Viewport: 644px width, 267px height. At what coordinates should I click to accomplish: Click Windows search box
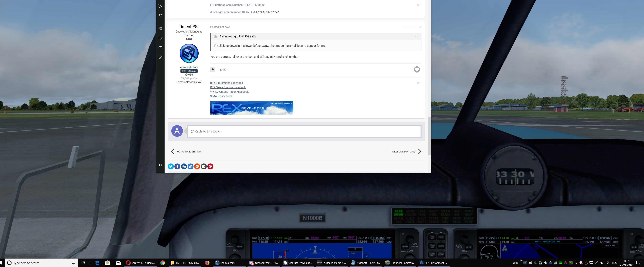pos(41,263)
